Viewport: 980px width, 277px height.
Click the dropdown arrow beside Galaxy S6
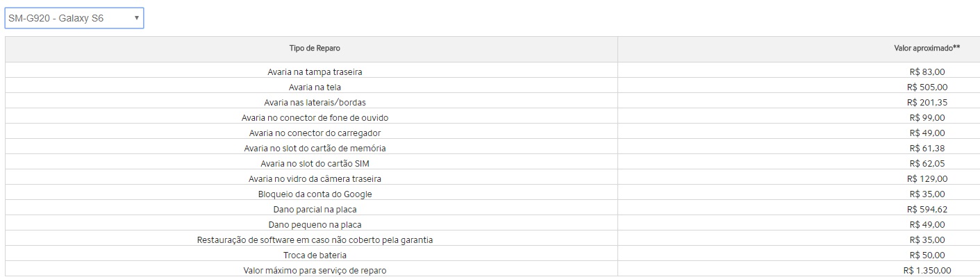click(136, 17)
